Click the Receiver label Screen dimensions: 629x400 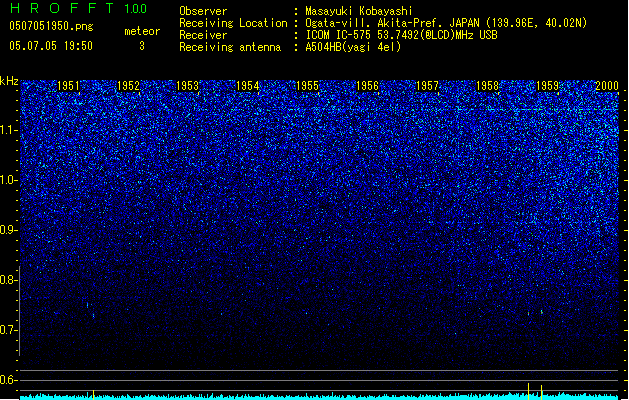203,35
